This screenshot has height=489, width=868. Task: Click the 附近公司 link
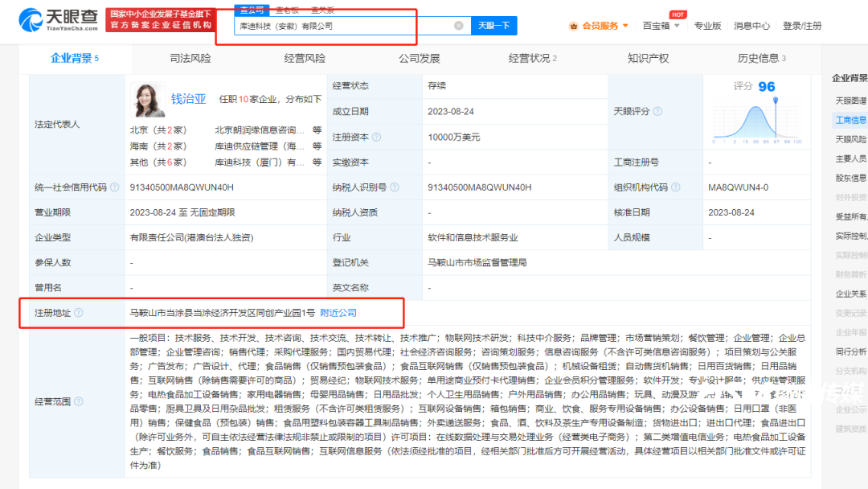(338, 313)
